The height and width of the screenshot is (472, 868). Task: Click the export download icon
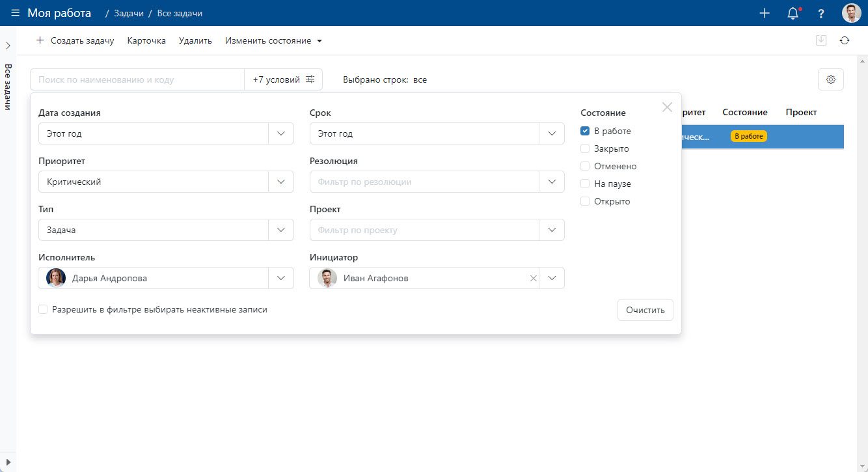821,40
